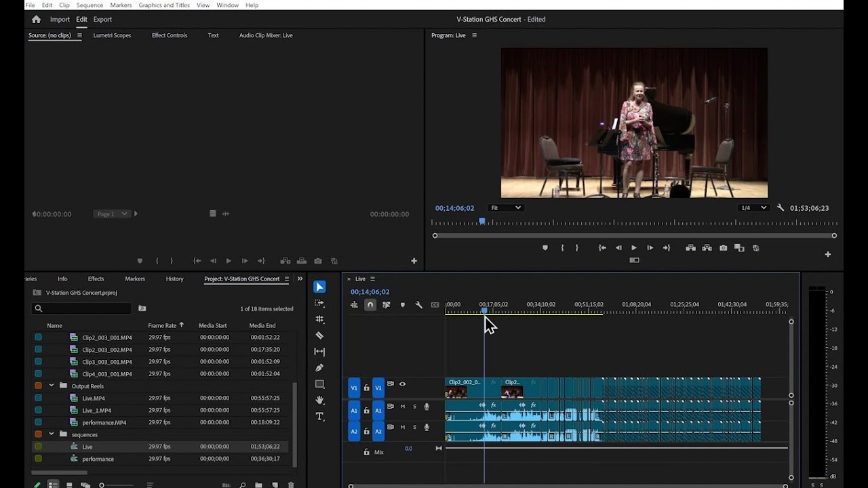Select the Rectangle tool
The width and height of the screenshot is (868, 488).
pos(319,384)
